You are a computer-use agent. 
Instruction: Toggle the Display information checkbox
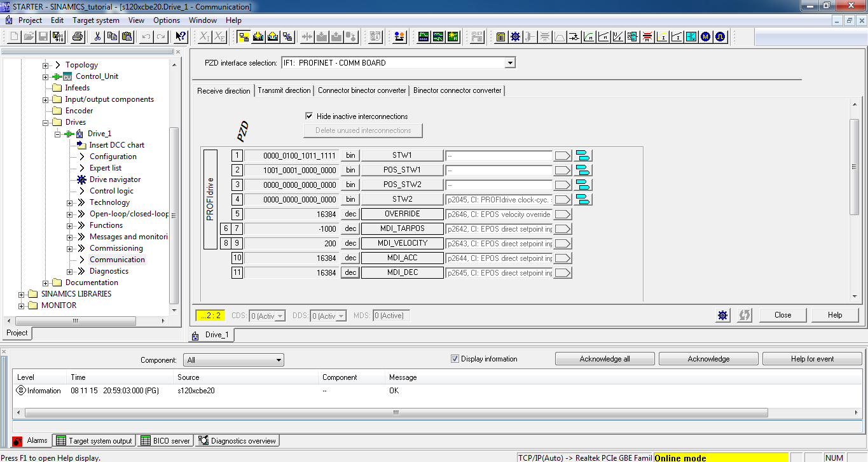(455, 359)
